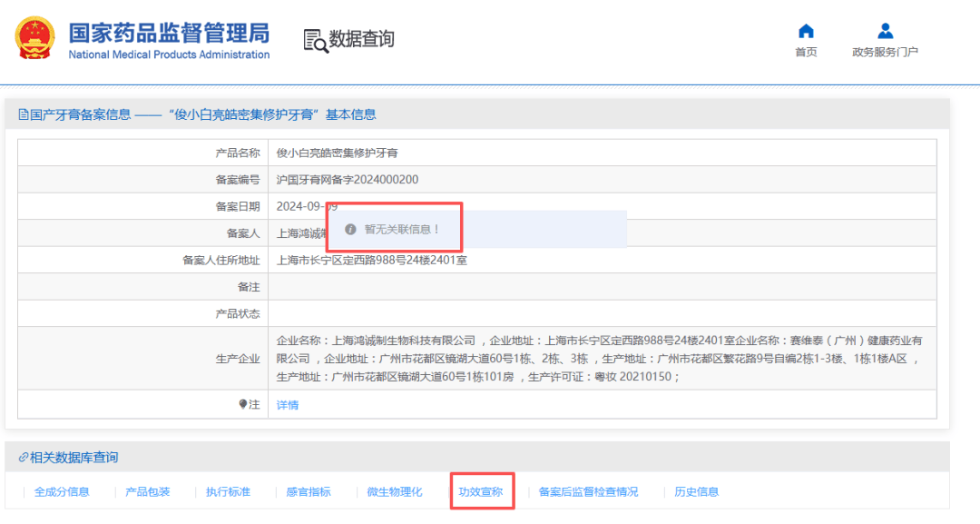980x524 pixels.
Task: Open the 产品包装 tab
Action: click(148, 492)
